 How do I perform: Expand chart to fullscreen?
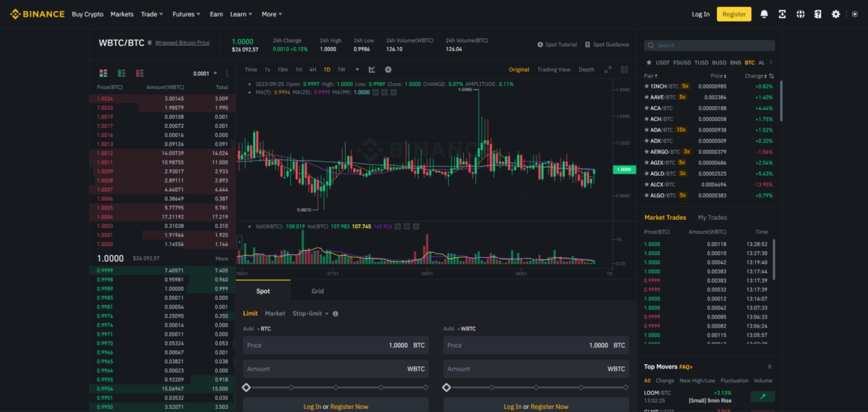point(608,70)
